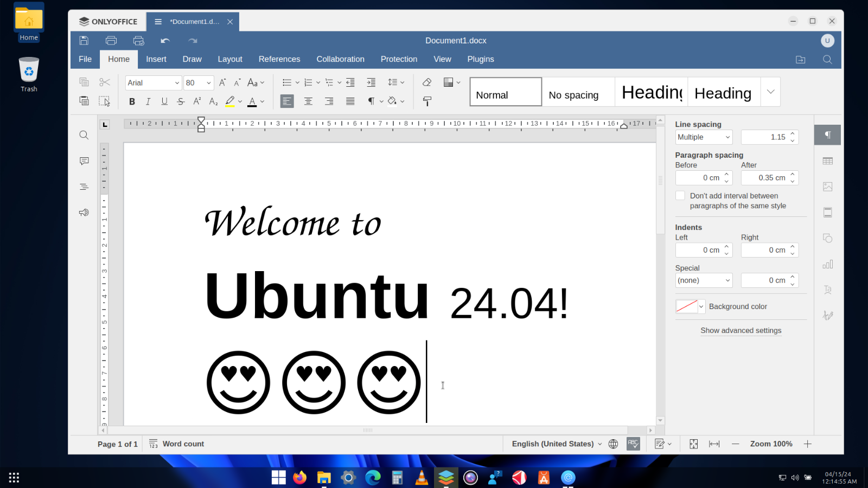The width and height of the screenshot is (868, 488).
Task: Undo the last action
Action: [165, 41]
